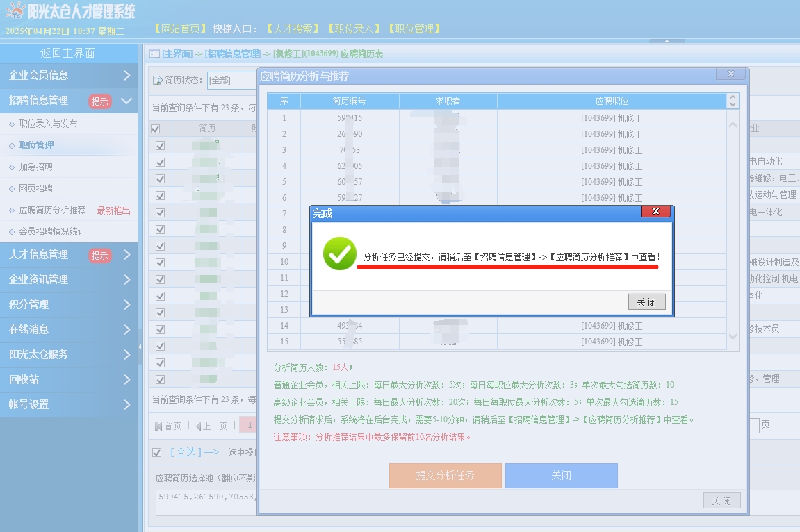Click the red X on 完成 dialog
Viewport: 800px width, 532px height.
[x=655, y=212]
